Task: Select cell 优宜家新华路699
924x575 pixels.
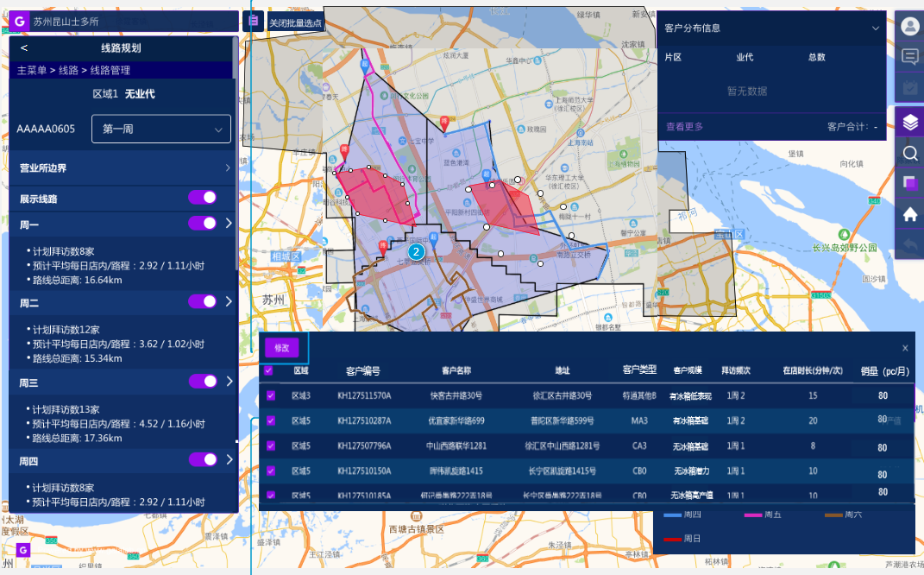Action: pos(456,420)
